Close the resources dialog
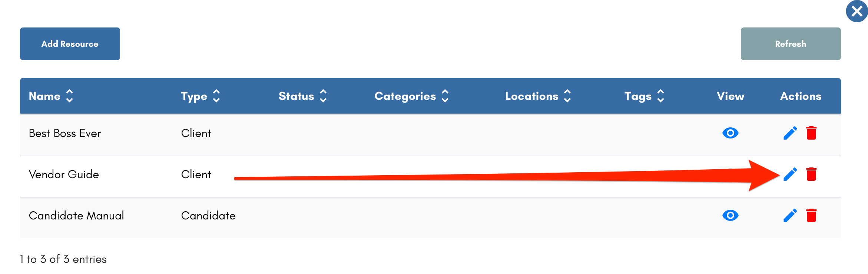This screenshot has width=868, height=274. point(857,11)
